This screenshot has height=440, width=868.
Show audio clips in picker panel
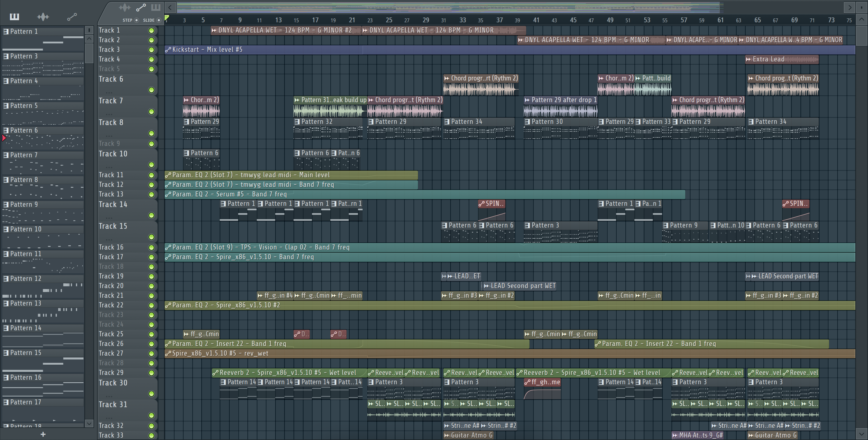pos(43,17)
